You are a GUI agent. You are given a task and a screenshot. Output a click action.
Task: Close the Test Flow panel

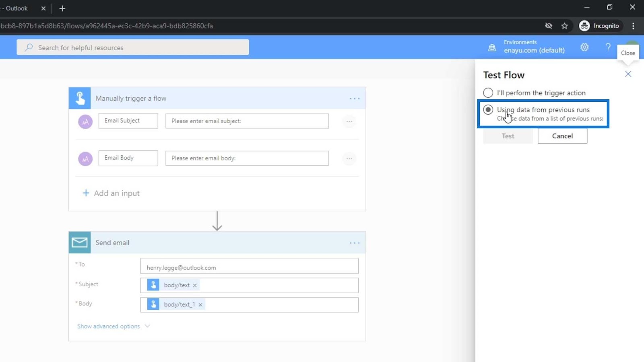(x=628, y=74)
